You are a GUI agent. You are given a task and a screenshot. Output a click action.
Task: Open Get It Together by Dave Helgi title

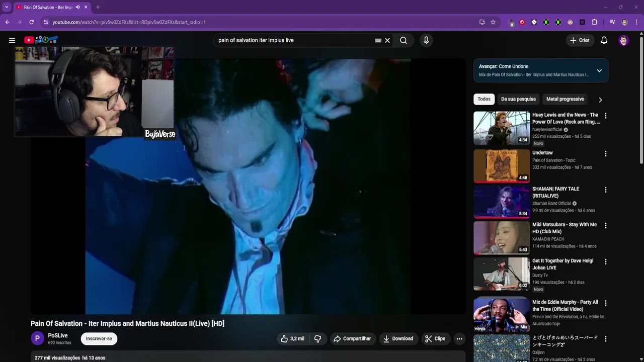563,264
